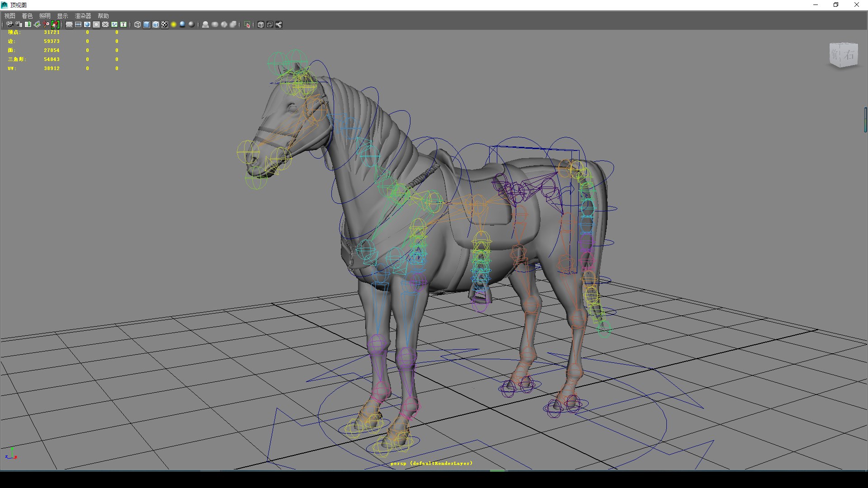The height and width of the screenshot is (488, 868).
Task: Click the persp (defaultRenderLayer) camera label
Action: (x=431, y=463)
